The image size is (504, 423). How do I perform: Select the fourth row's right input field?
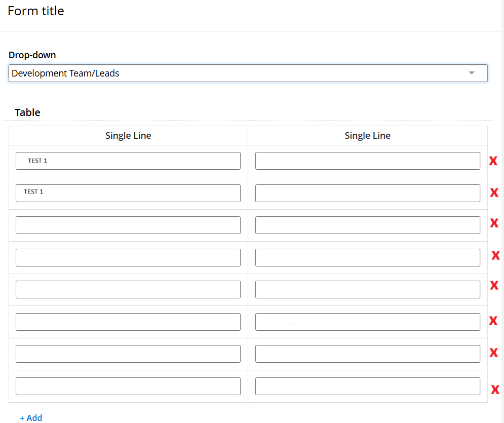click(367, 257)
